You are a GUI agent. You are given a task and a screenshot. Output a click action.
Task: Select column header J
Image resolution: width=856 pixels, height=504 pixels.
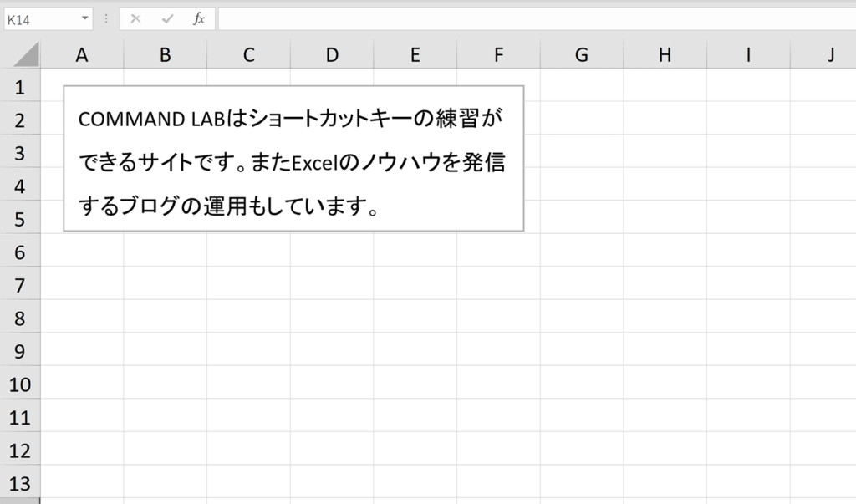[x=830, y=53]
